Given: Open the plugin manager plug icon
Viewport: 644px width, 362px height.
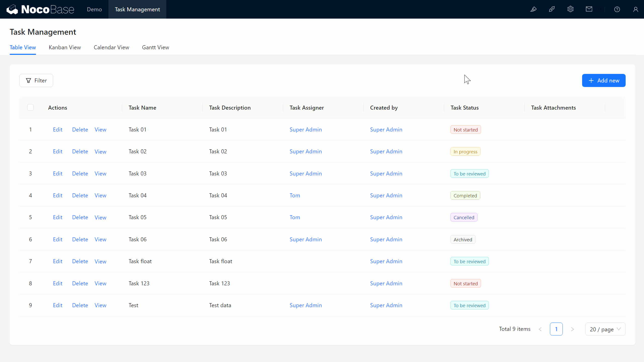Looking at the screenshot, I should coord(552,9).
